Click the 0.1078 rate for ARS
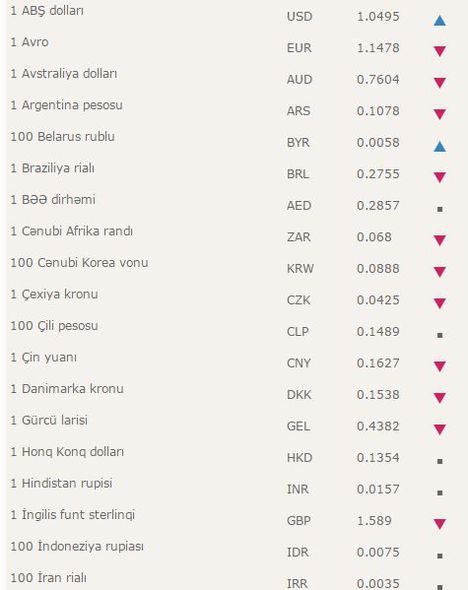The image size is (468, 590). [378, 111]
